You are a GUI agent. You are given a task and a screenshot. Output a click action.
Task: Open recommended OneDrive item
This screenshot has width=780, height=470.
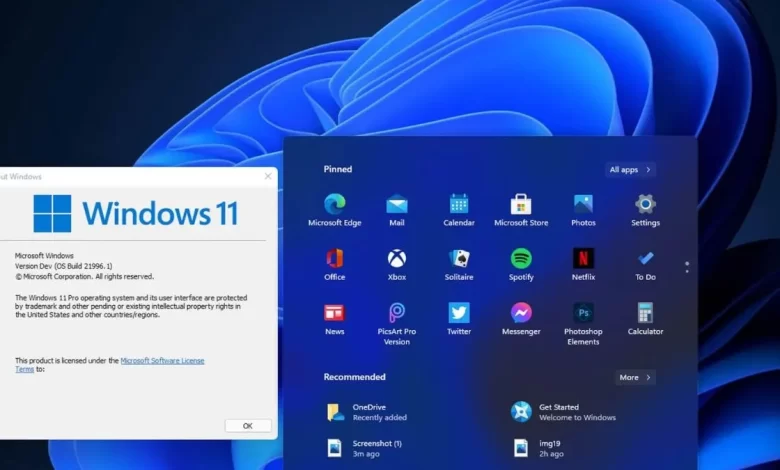pos(367,412)
